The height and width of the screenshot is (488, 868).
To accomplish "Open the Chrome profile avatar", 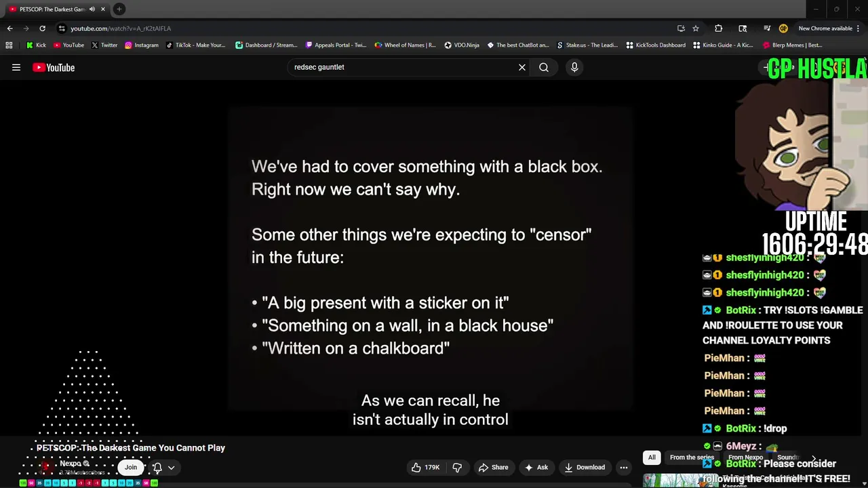I will (783, 28).
